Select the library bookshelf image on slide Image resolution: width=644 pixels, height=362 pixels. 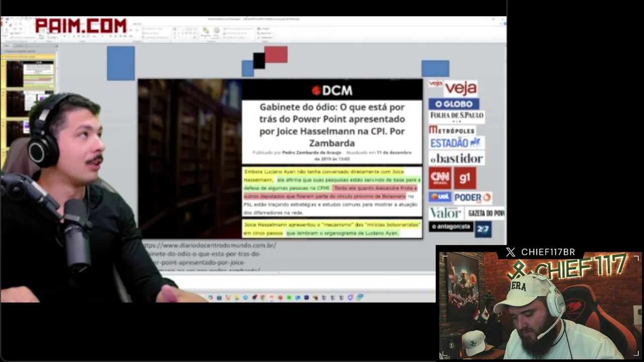click(190, 158)
